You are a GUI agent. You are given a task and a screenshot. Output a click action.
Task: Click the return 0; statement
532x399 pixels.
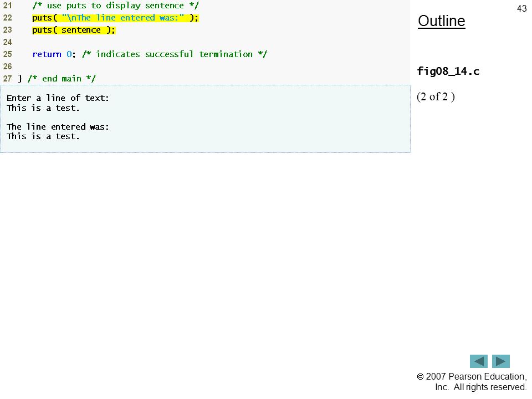(x=54, y=54)
